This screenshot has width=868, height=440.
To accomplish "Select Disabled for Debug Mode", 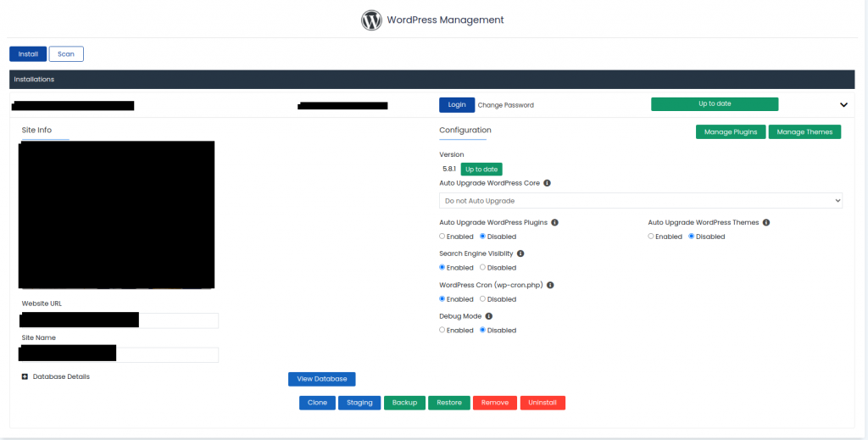I will point(482,330).
